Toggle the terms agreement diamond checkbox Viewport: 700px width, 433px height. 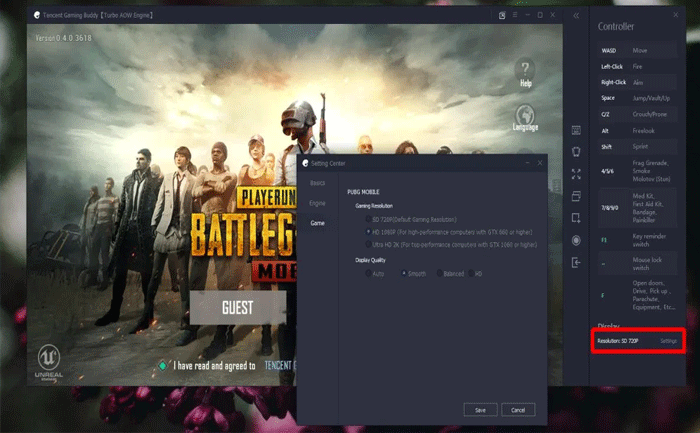point(162,366)
